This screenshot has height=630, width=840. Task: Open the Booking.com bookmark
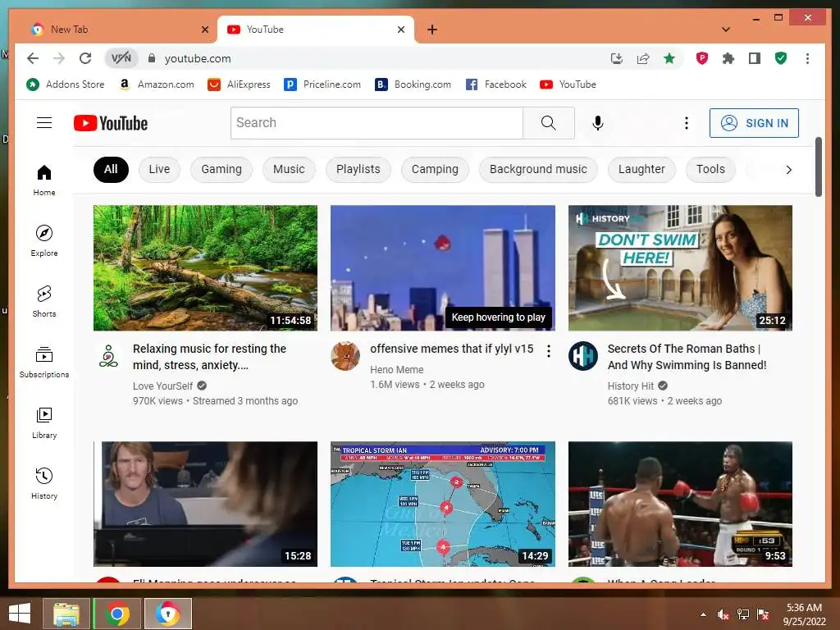413,84
